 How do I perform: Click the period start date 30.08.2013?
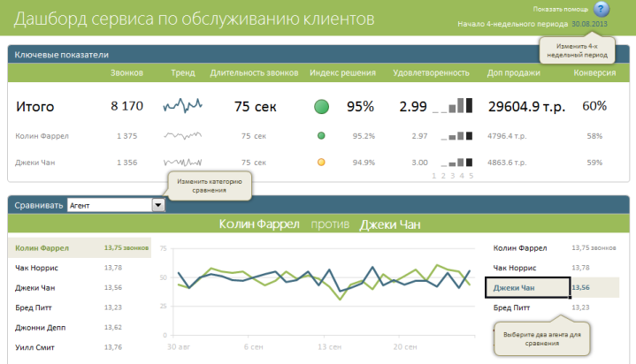(x=589, y=24)
